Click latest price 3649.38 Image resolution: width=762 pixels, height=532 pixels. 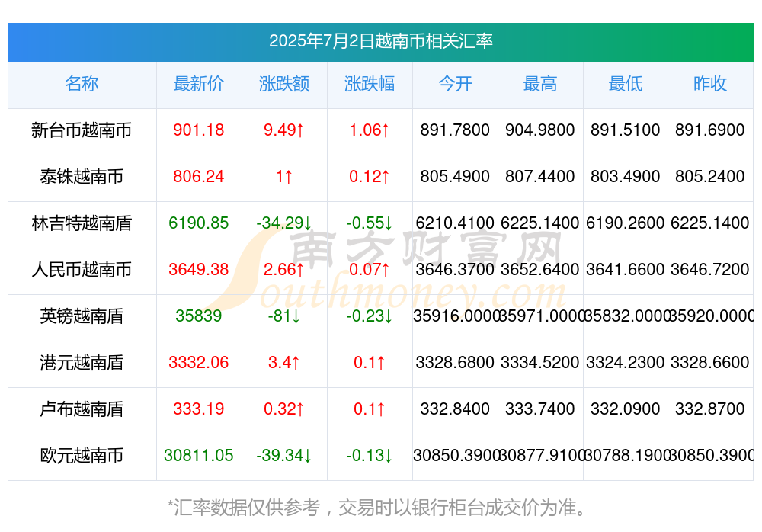[x=198, y=269]
